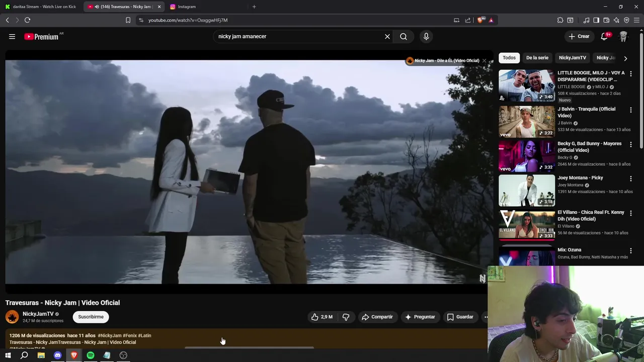Open El Villano - Chica Real title
644x362 pixels.
tap(591, 216)
